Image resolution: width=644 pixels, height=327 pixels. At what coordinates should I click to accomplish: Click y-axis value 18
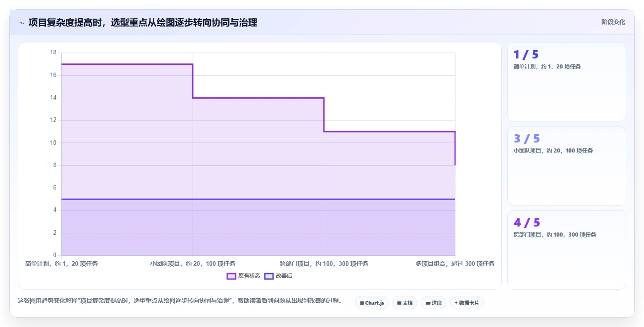point(53,53)
